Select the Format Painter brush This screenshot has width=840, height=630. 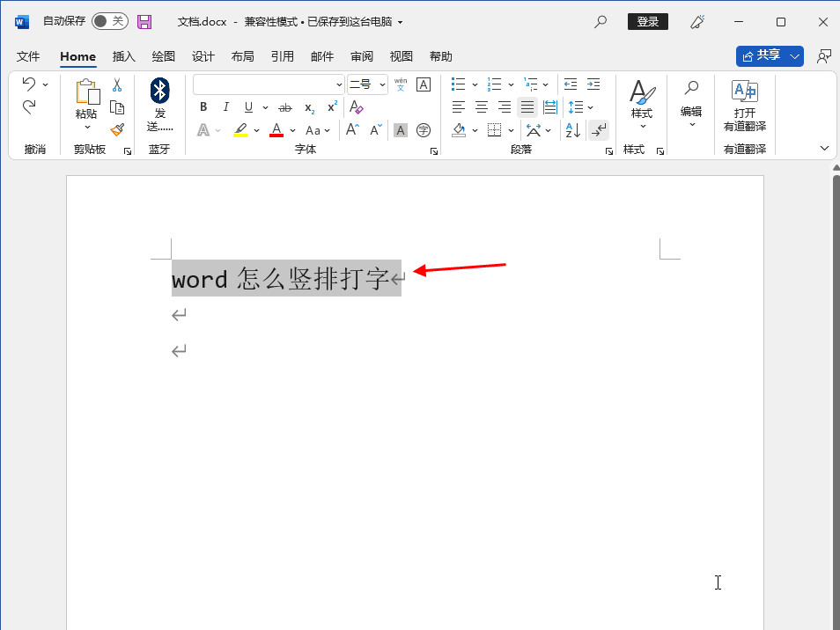point(117,129)
